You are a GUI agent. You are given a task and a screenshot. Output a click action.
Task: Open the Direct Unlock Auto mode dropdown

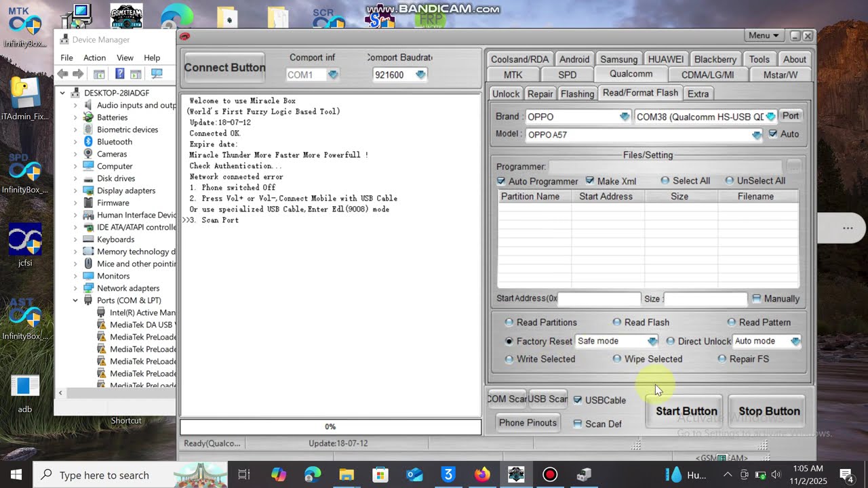coord(795,341)
